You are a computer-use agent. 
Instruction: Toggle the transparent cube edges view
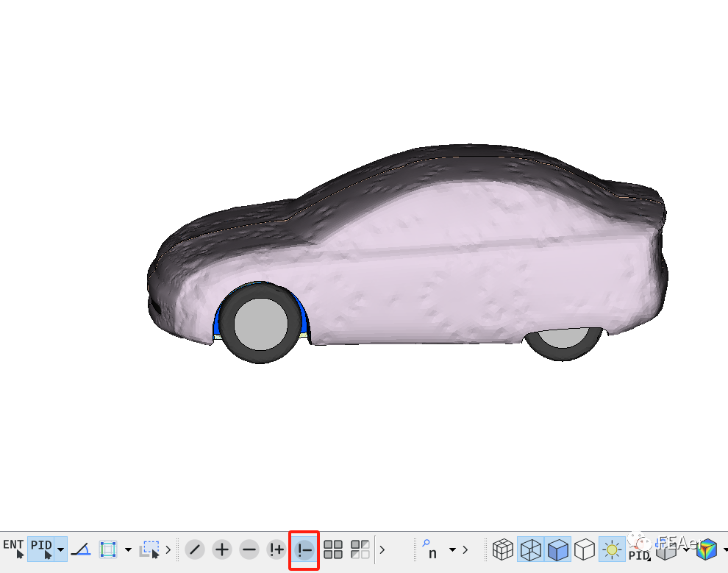pyautogui.click(x=530, y=549)
